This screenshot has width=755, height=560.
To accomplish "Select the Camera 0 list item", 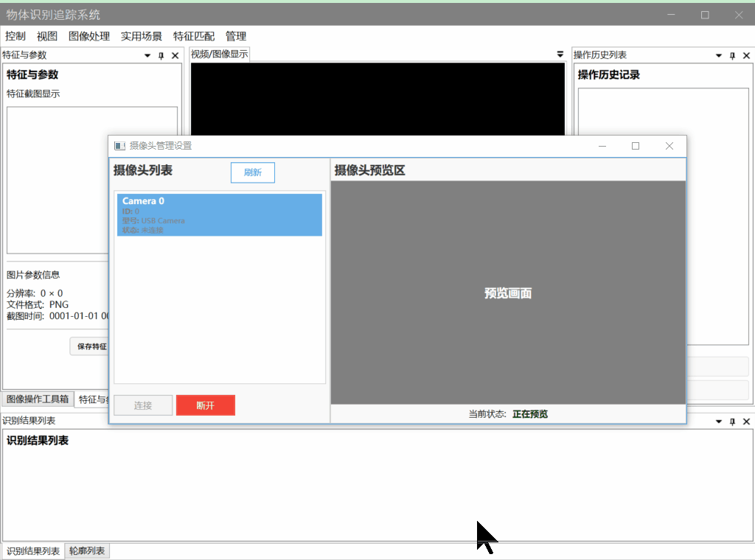I will [x=220, y=214].
